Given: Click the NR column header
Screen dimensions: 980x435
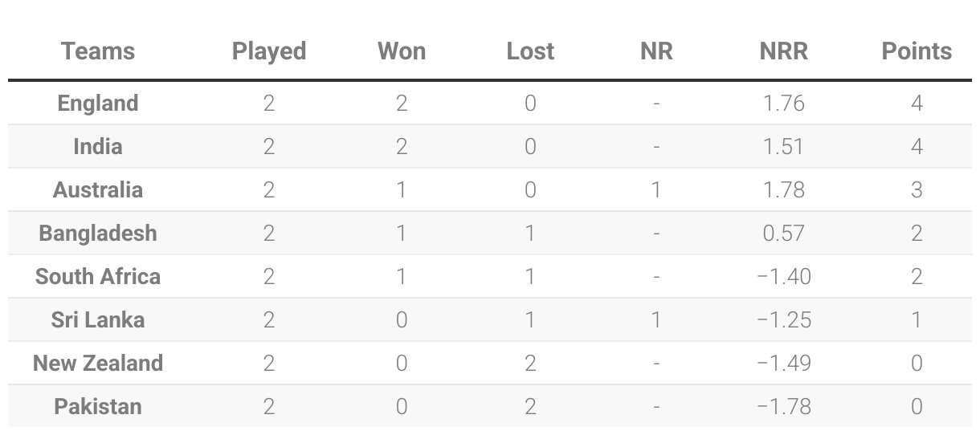Looking at the screenshot, I should [656, 51].
